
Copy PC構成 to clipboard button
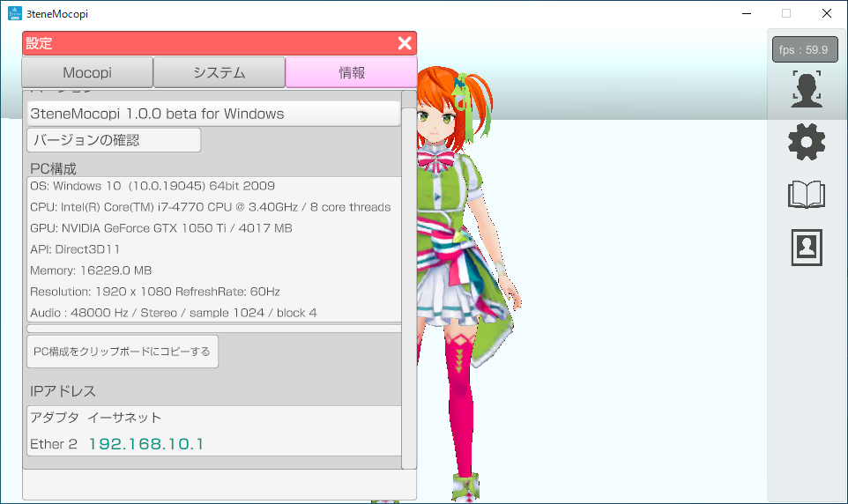(123, 352)
